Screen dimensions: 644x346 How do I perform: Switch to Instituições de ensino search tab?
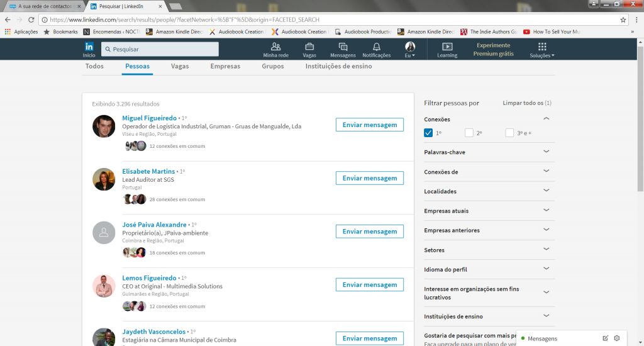(338, 66)
